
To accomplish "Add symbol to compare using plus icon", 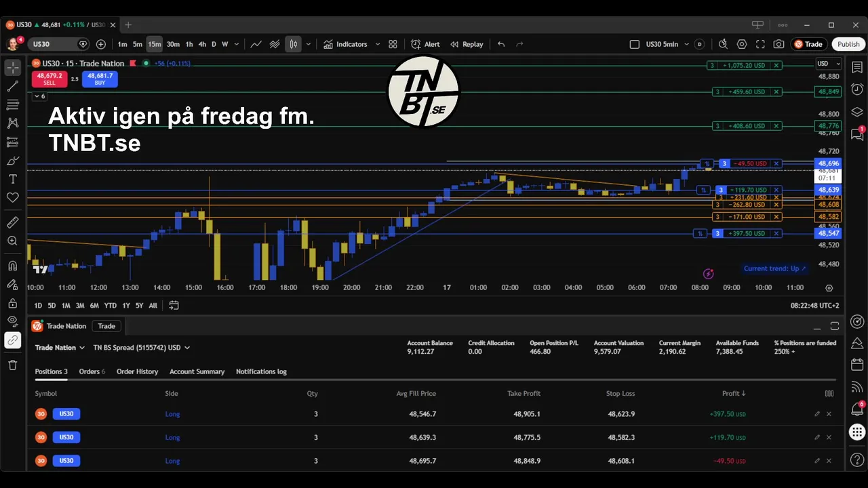I will (x=101, y=44).
